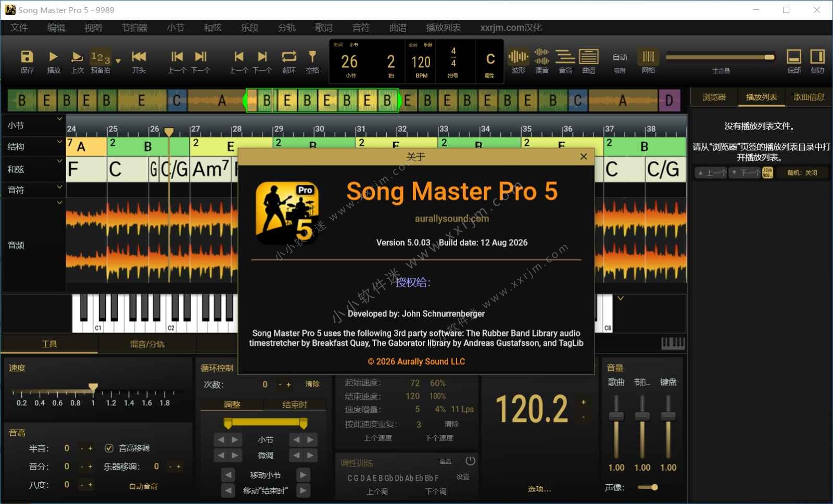Click the 空格 marker pin icon
The height and width of the screenshot is (504, 833).
click(x=312, y=56)
